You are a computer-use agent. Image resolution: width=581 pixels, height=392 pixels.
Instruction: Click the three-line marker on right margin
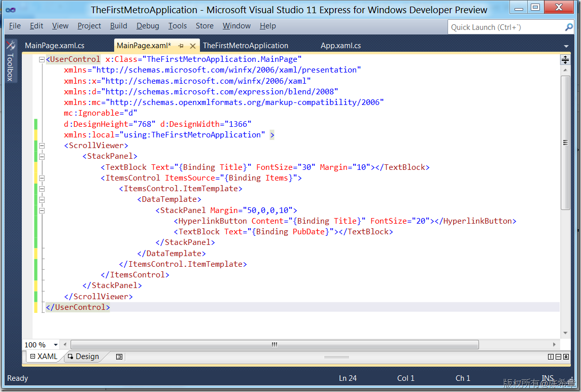[x=565, y=142]
